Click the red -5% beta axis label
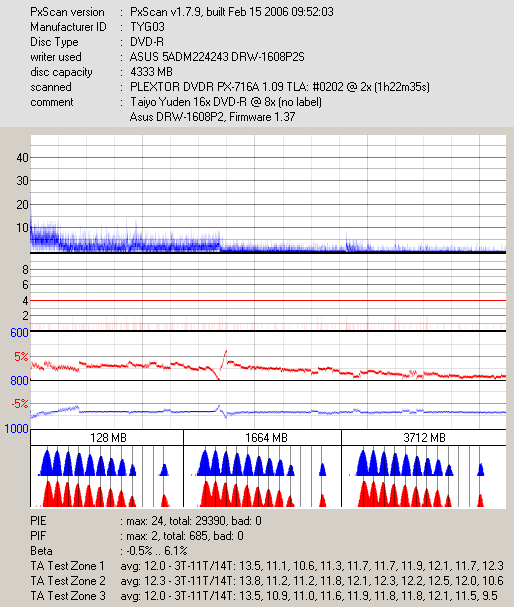Image resolution: width=514 pixels, height=607 pixels. click(x=20, y=404)
